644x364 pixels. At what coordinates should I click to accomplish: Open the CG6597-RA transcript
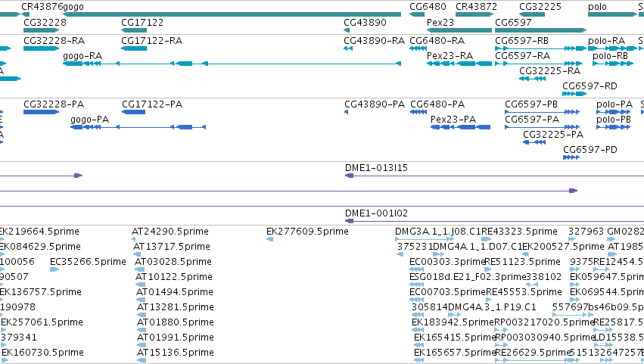click(539, 64)
